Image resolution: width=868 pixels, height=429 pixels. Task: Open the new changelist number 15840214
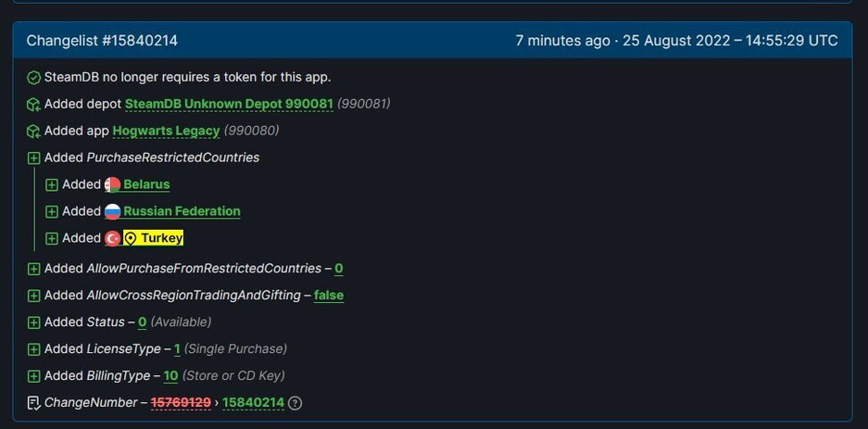253,402
